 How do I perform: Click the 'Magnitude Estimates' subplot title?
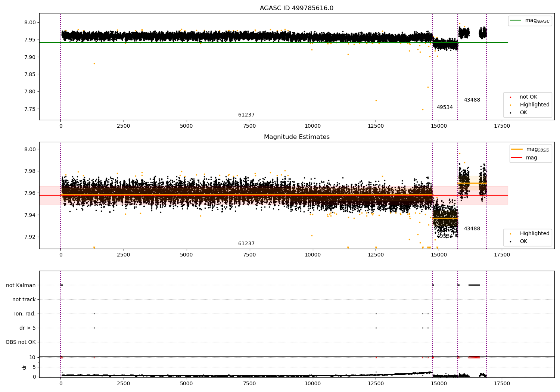tap(297, 137)
